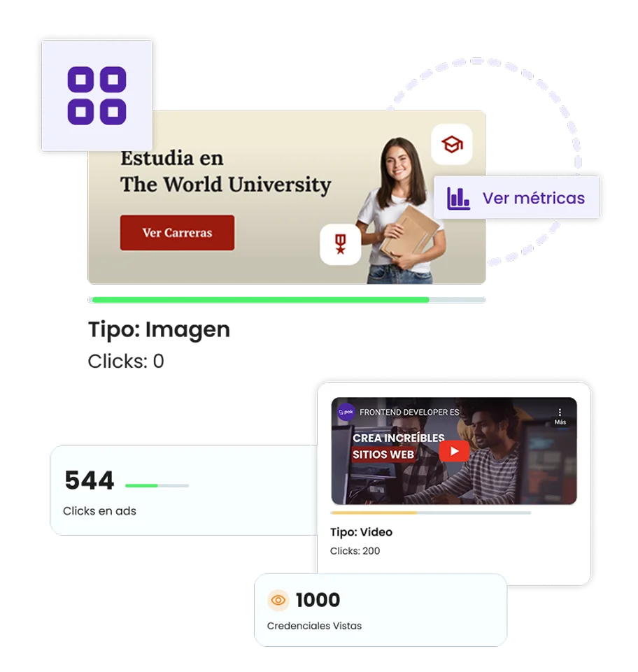Click the small bar beside 544
The height and width of the screenshot is (672, 638).
coord(157,485)
